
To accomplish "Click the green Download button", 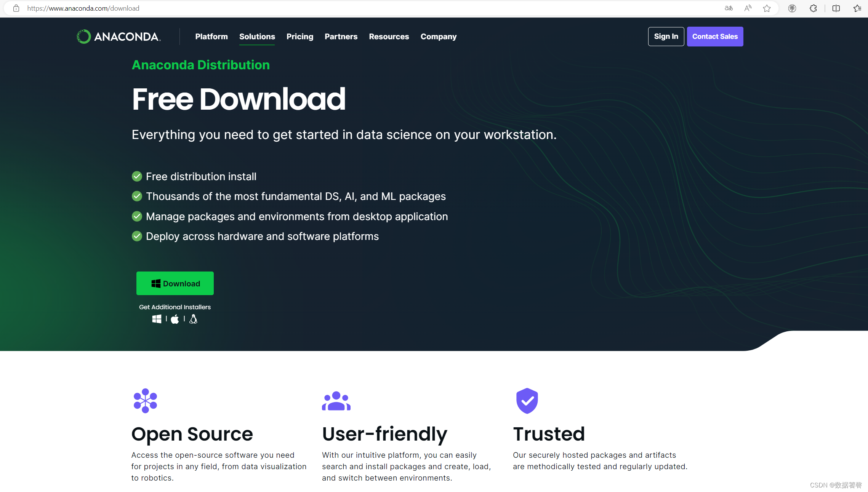I will (x=175, y=283).
